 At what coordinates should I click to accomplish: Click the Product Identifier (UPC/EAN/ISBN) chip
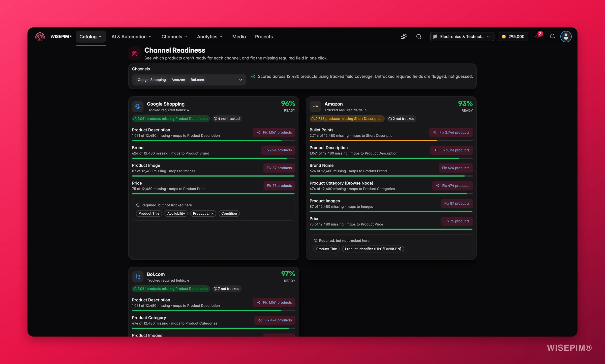[373, 249]
